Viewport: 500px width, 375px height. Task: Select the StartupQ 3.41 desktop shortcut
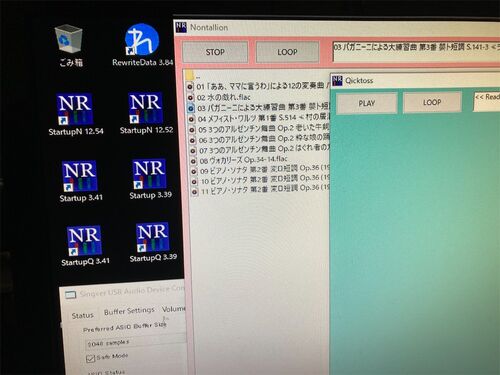(x=85, y=246)
